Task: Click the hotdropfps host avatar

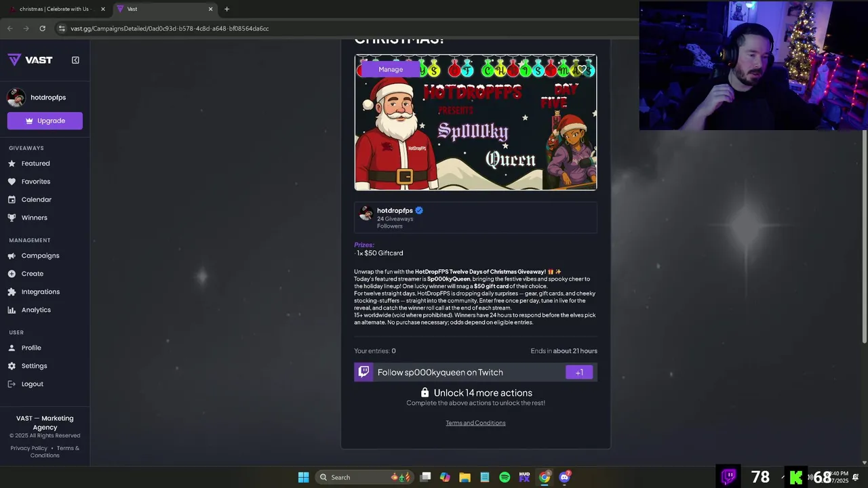Action: pos(366,213)
